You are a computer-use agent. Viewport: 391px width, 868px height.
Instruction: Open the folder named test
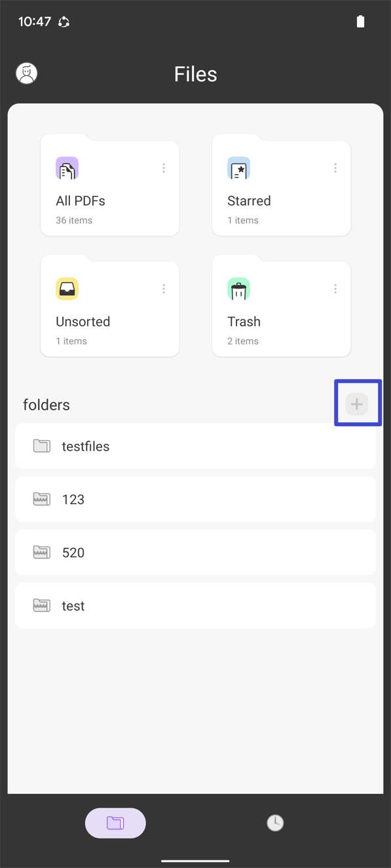click(x=195, y=606)
